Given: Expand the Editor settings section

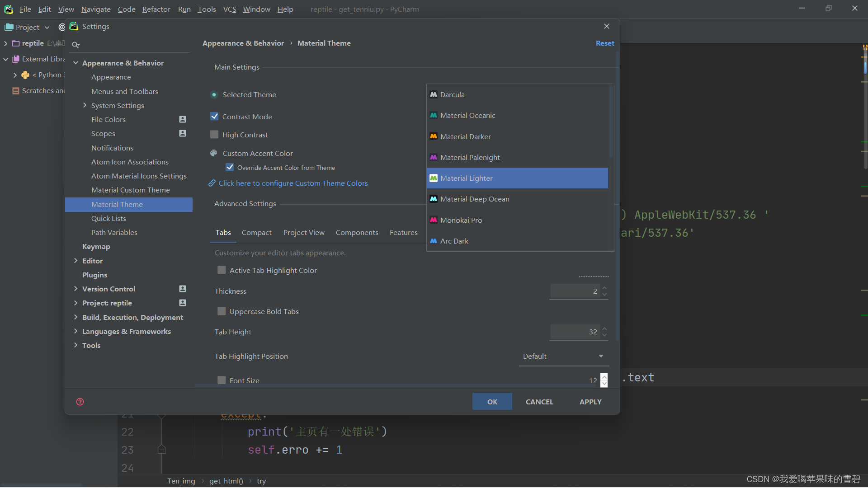Looking at the screenshot, I should (x=75, y=261).
